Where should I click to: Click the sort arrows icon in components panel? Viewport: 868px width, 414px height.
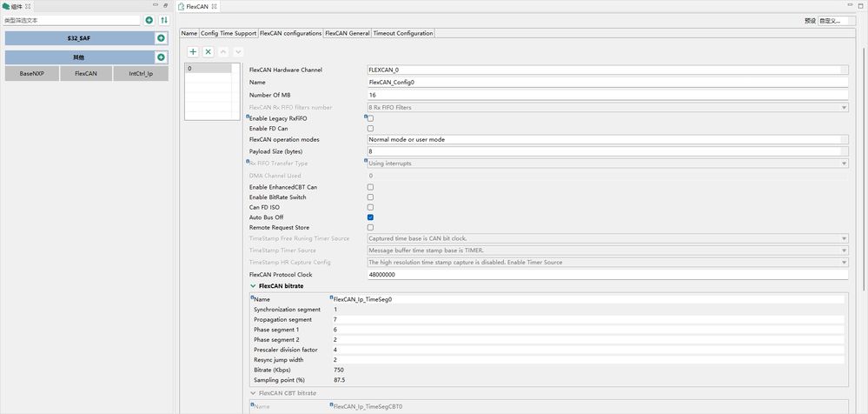(163, 20)
